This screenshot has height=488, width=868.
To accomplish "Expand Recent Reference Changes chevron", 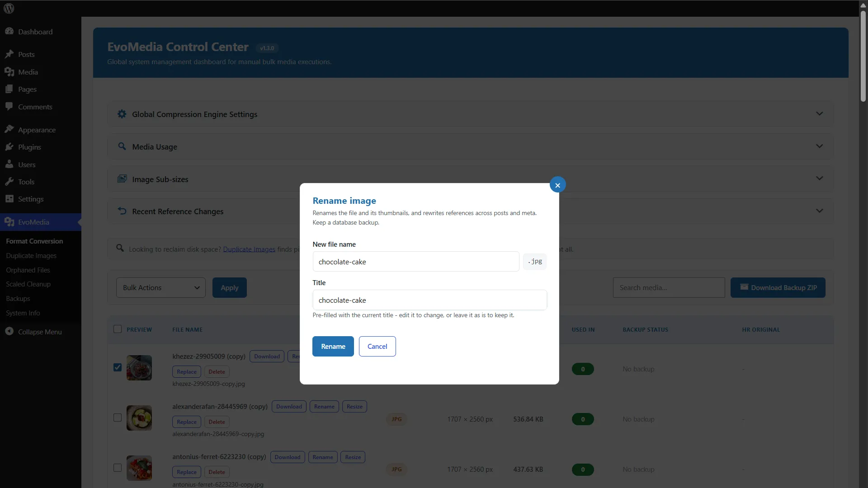I will coord(819,211).
